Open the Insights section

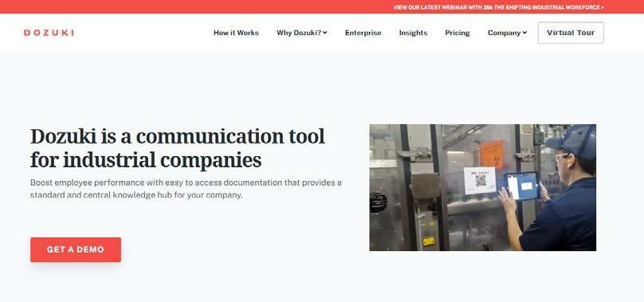(413, 33)
